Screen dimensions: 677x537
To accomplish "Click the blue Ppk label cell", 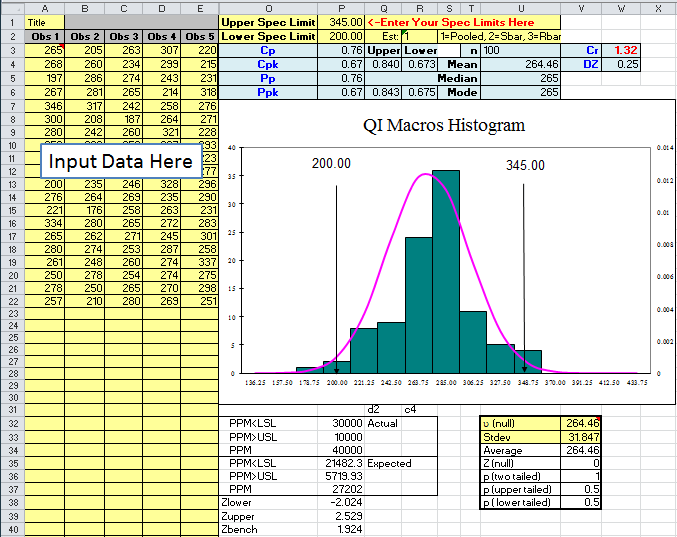I will (268, 92).
